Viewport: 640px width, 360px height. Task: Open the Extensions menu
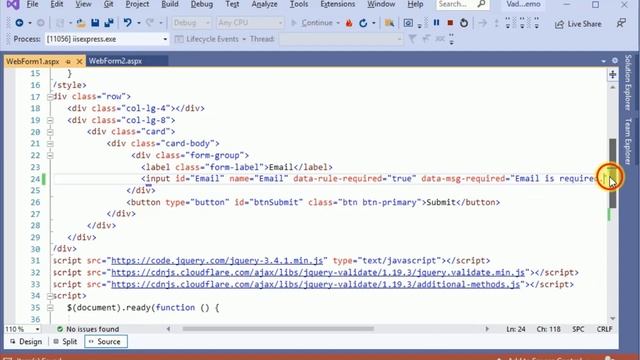tap(338, 4)
